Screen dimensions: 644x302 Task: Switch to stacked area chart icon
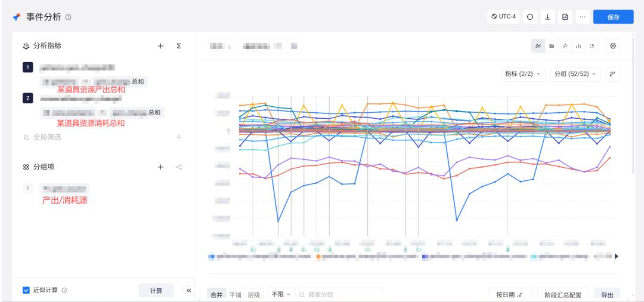pos(552,46)
